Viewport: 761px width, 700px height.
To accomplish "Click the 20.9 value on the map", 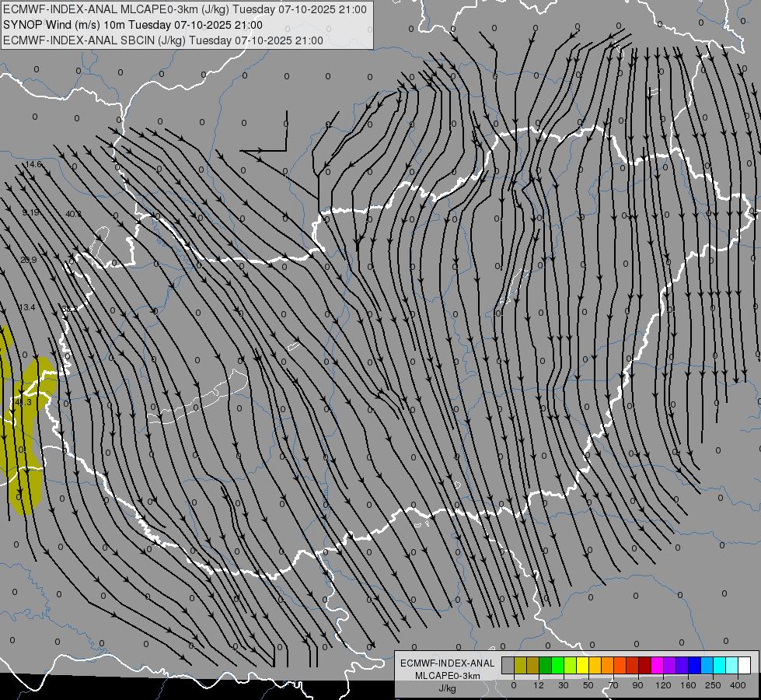I will [x=29, y=260].
